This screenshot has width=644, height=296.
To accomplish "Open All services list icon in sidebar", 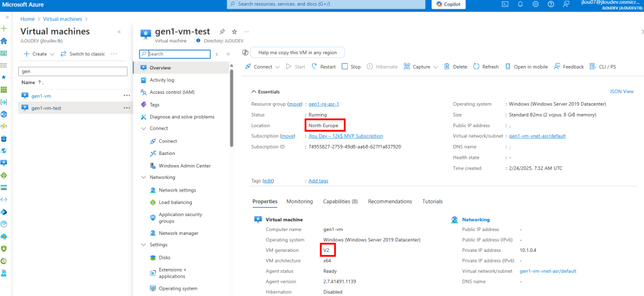I will click(4, 65).
